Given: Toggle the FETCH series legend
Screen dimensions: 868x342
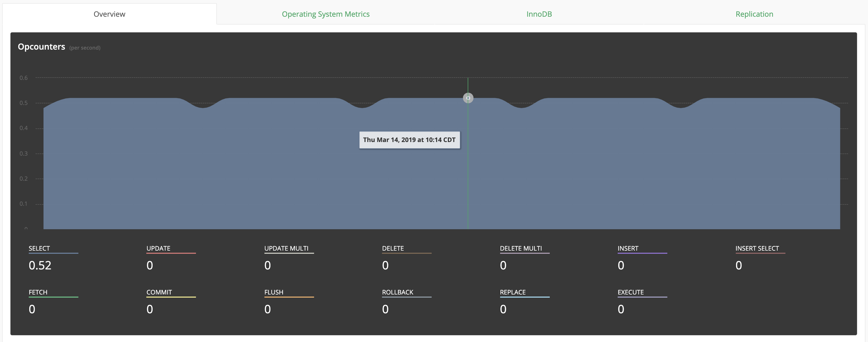Looking at the screenshot, I should coord(38,292).
